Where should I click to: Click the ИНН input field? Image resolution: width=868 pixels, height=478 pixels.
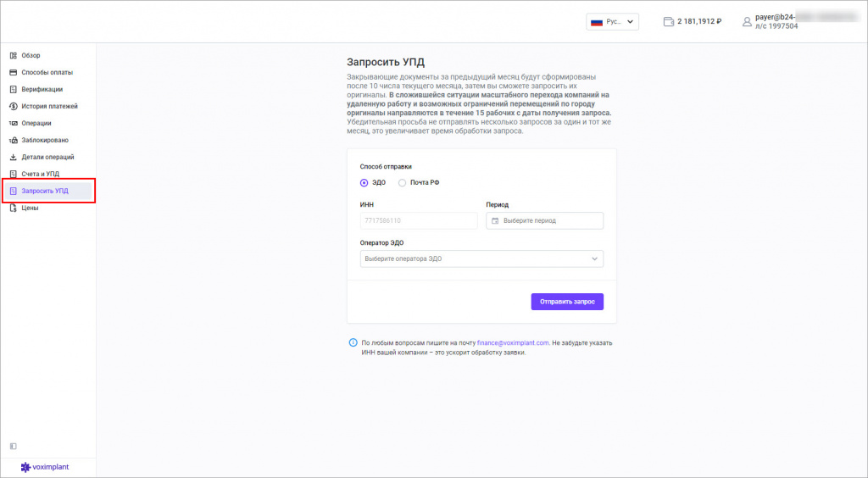[419, 220]
